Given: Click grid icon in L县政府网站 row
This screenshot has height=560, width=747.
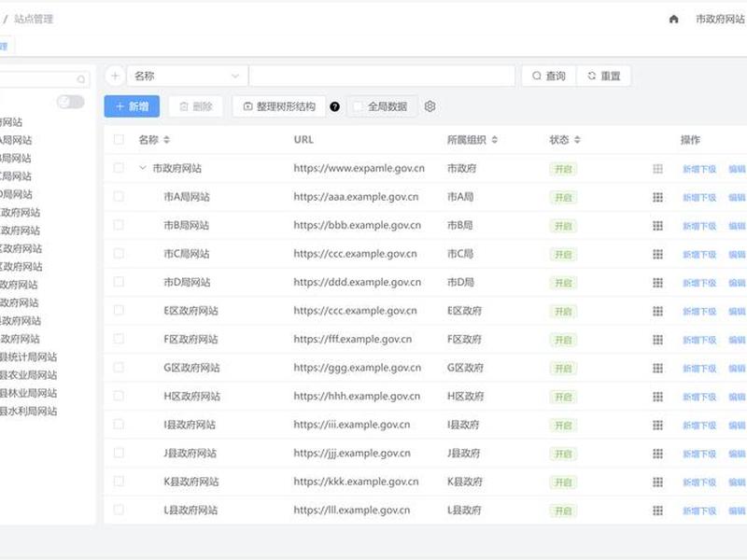Looking at the screenshot, I should 658,511.
